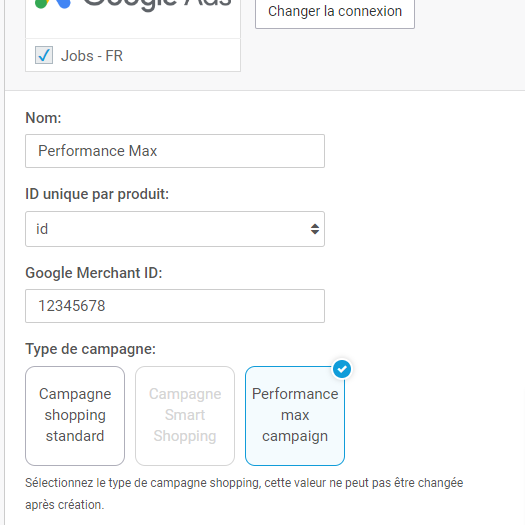Open the ID unique par produit dropdown

[x=175, y=229]
